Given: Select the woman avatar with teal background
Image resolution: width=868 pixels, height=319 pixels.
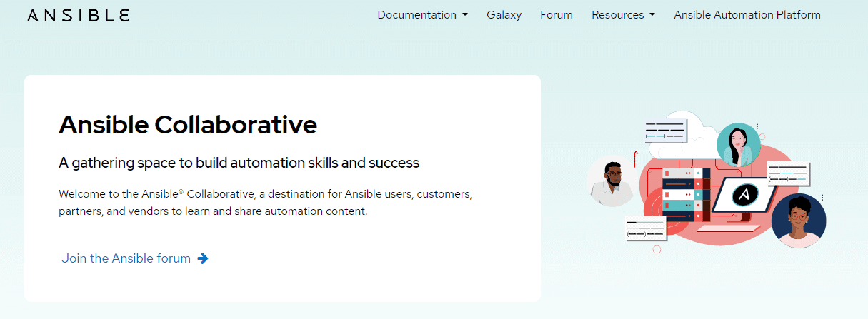Looking at the screenshot, I should click(x=738, y=144).
